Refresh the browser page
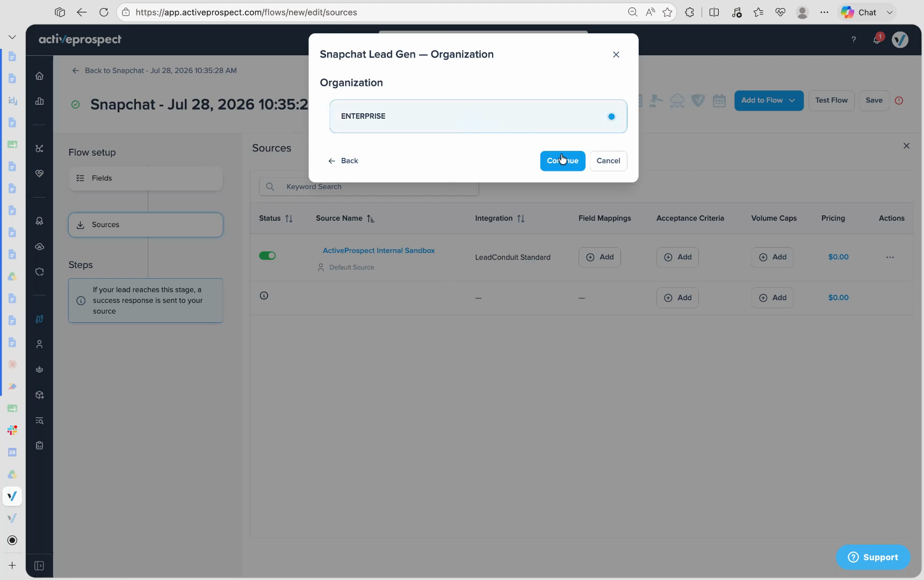This screenshot has width=924, height=580. (104, 12)
